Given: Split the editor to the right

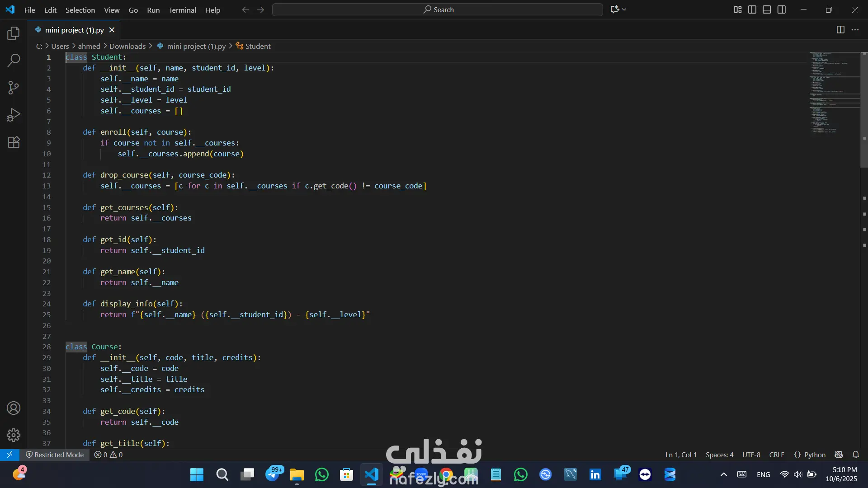Looking at the screenshot, I should 840,30.
